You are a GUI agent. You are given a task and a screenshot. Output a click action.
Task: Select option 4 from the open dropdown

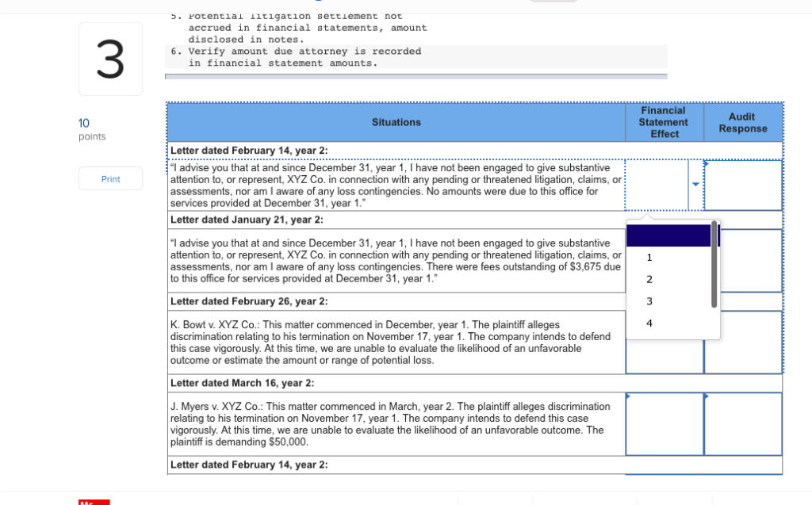click(x=649, y=323)
